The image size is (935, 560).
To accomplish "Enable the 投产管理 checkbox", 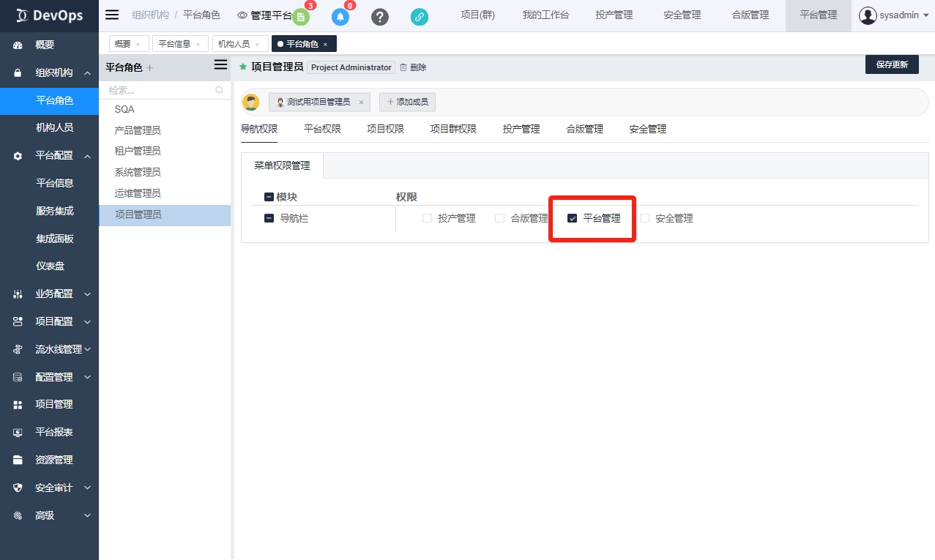I will (x=428, y=218).
